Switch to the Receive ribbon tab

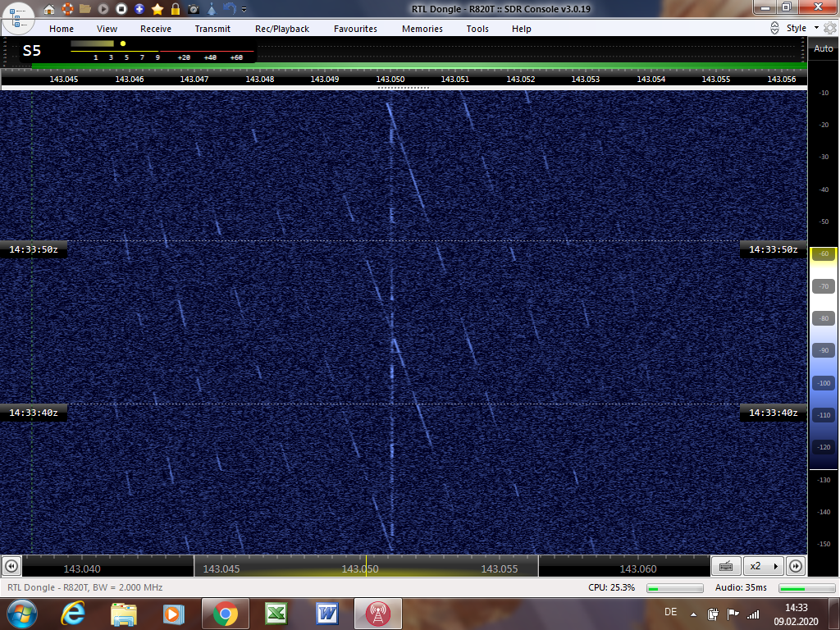tap(156, 29)
